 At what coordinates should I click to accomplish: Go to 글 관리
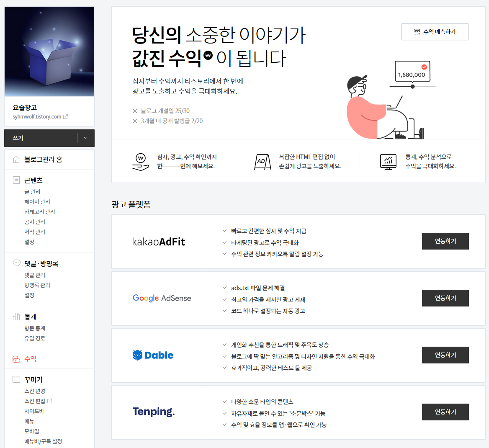32,192
